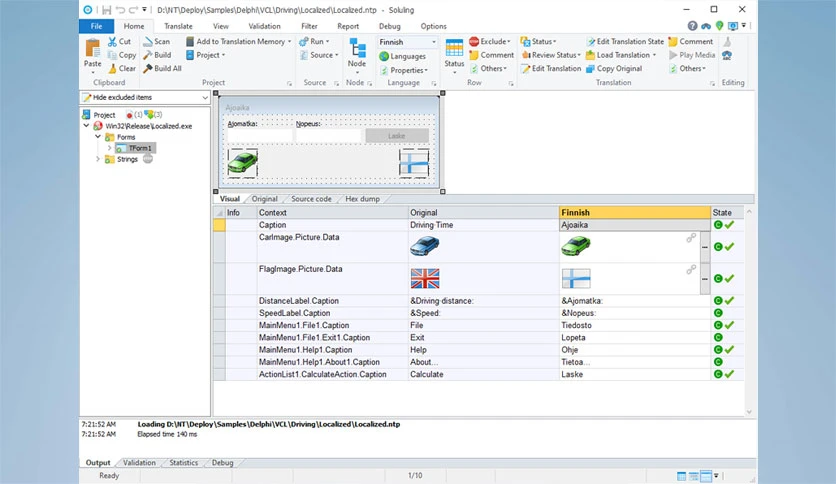836x484 pixels.
Task: Select the Project root tree item
Action: coord(104,115)
